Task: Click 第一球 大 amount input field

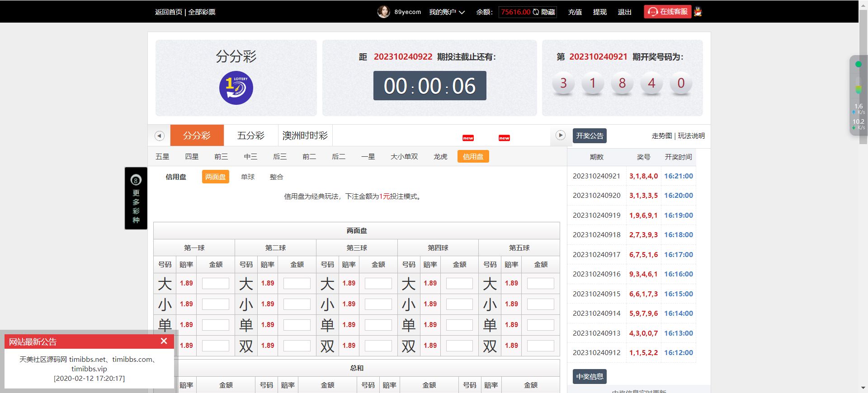Action: click(215, 283)
